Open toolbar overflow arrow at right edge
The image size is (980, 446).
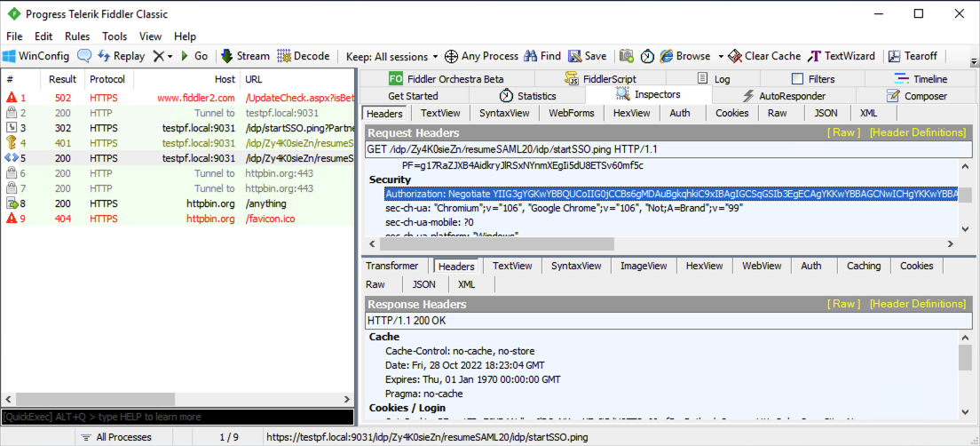(973, 62)
